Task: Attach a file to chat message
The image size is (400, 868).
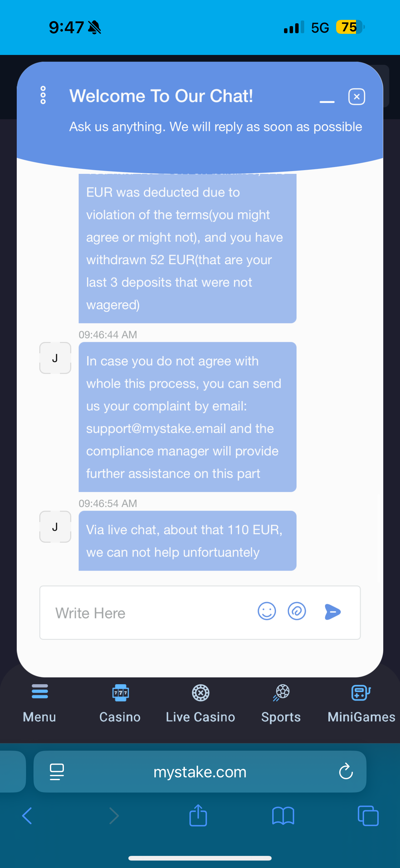Action: 297,611
